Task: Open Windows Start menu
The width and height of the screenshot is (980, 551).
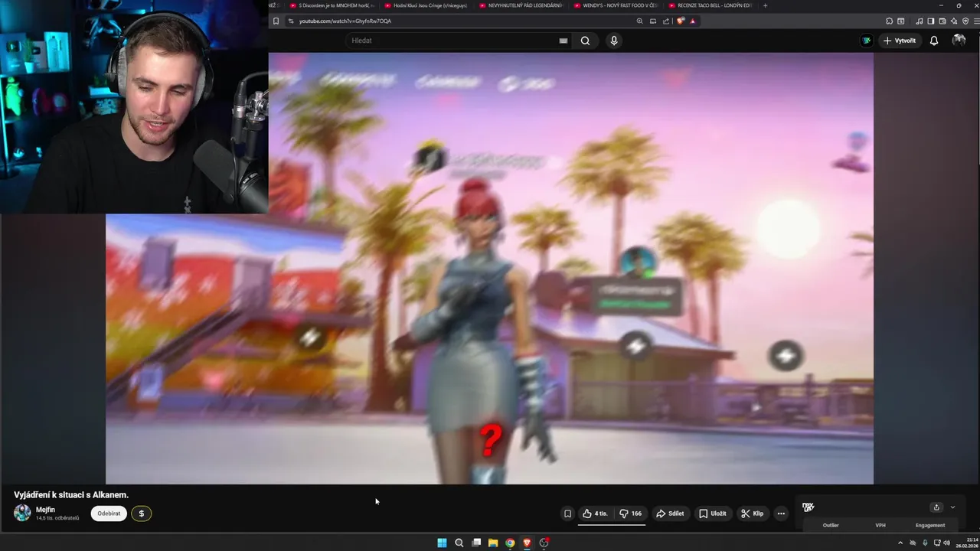Action: coord(442,543)
